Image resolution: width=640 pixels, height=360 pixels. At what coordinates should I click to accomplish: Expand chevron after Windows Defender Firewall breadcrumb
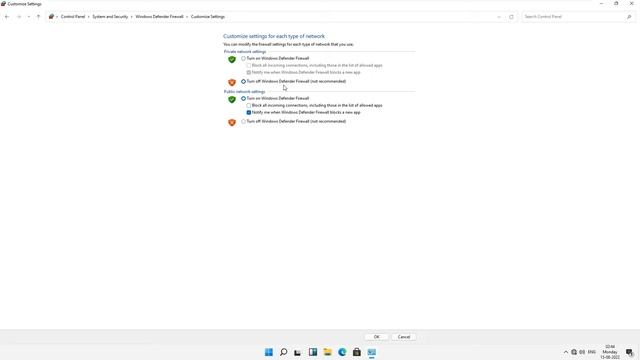187,17
